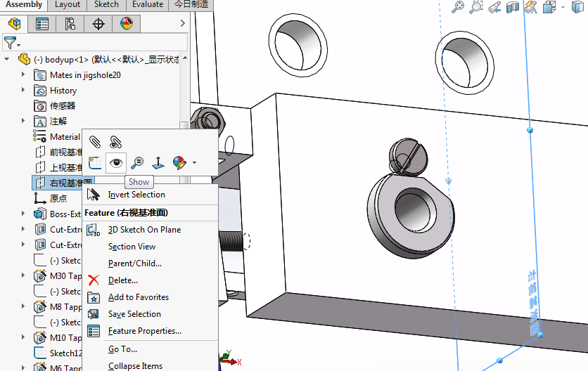The height and width of the screenshot is (371, 588).
Task: Switch to the Layout tab
Action: (x=67, y=5)
